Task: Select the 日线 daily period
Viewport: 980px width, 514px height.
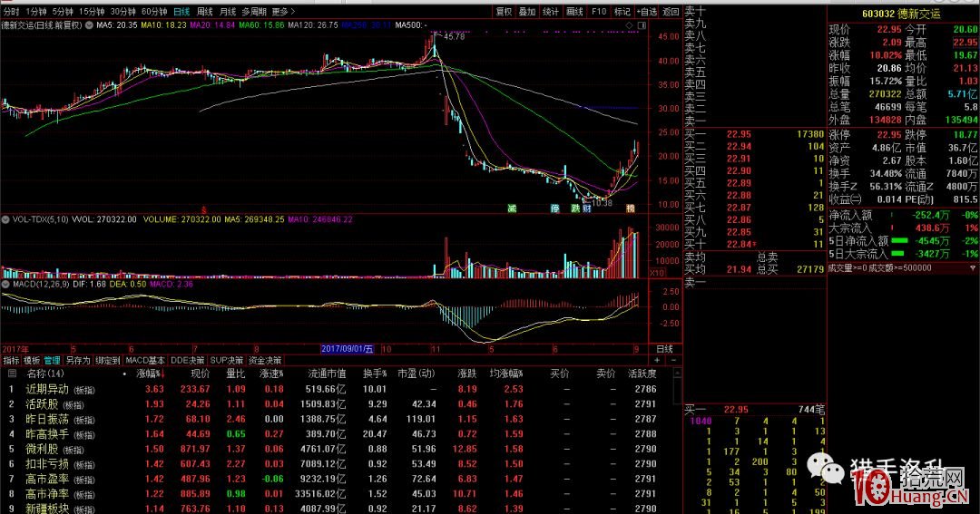Action: [181, 12]
